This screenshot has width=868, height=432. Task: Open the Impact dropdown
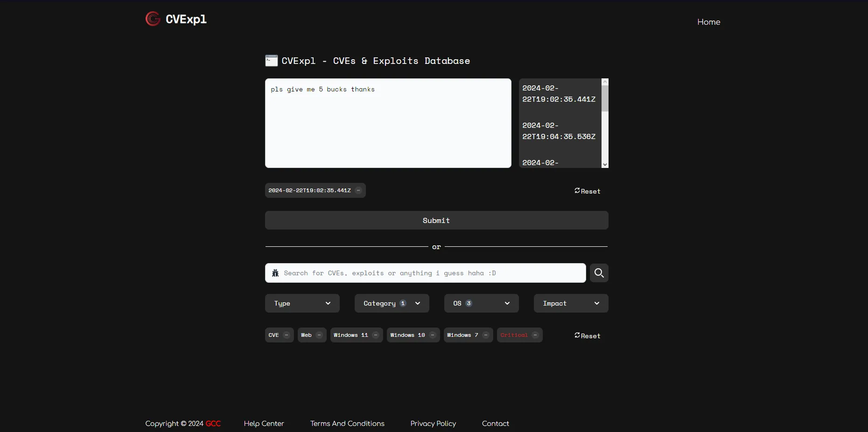[571, 303]
